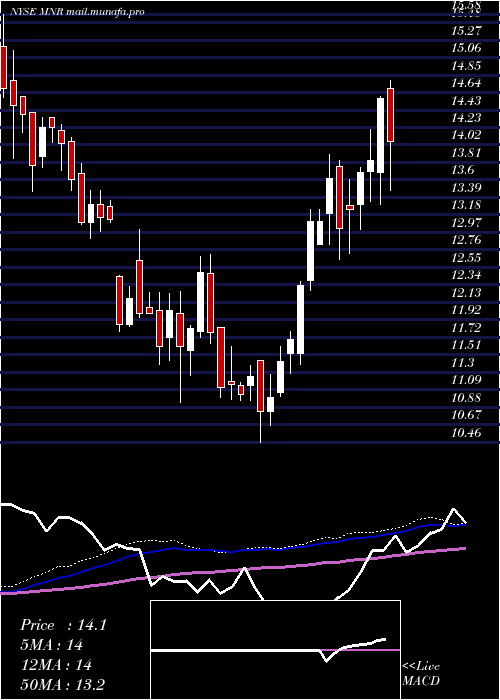Click the lowest candlestick wick near 10.46

click(260, 428)
